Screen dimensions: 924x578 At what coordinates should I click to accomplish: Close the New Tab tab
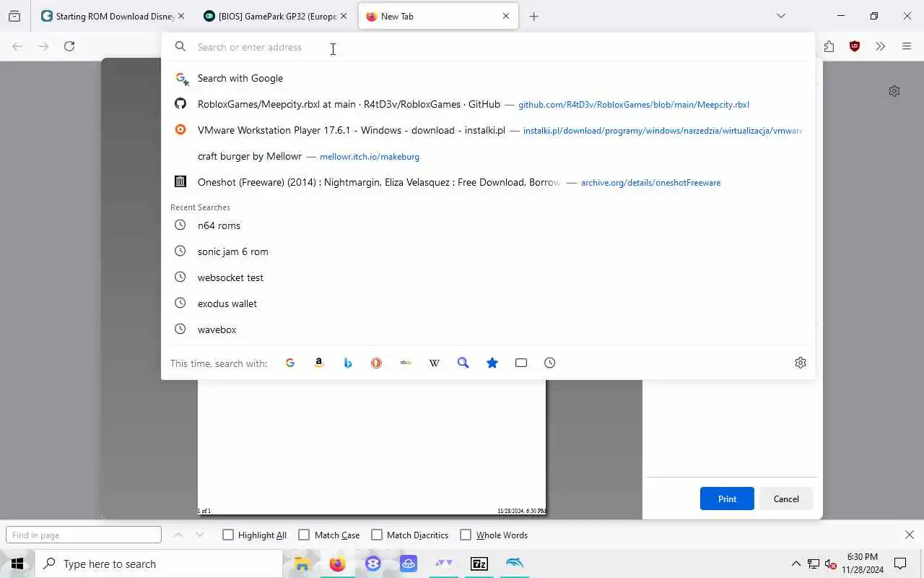(x=506, y=16)
